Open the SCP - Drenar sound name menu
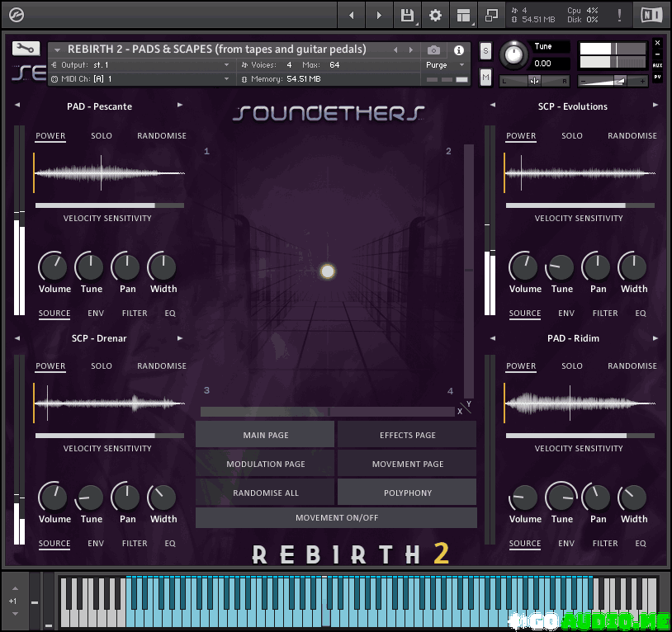This screenshot has height=632, width=672. [99, 339]
